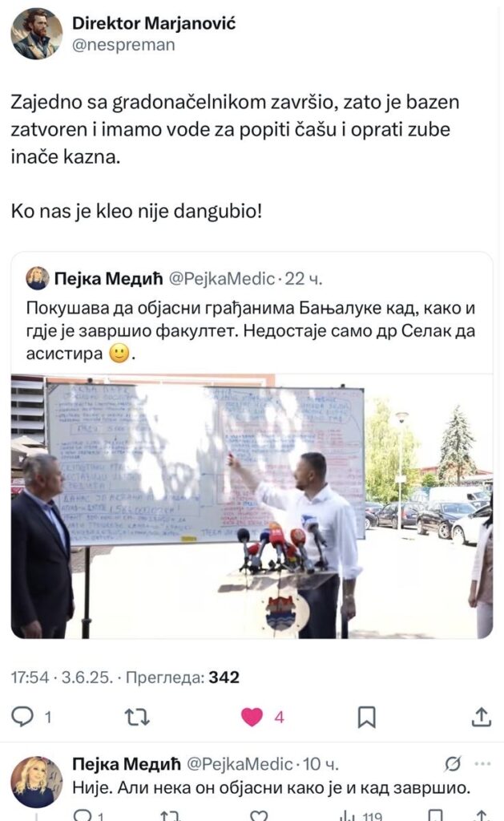The image size is (504, 821).
Task: Bookmark the main tweet by Direktor Marjanović
Action: (x=366, y=717)
